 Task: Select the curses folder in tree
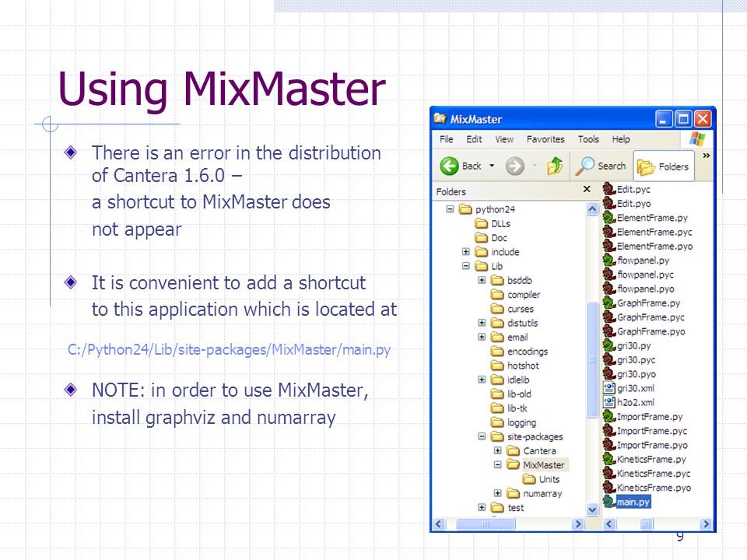click(x=513, y=309)
